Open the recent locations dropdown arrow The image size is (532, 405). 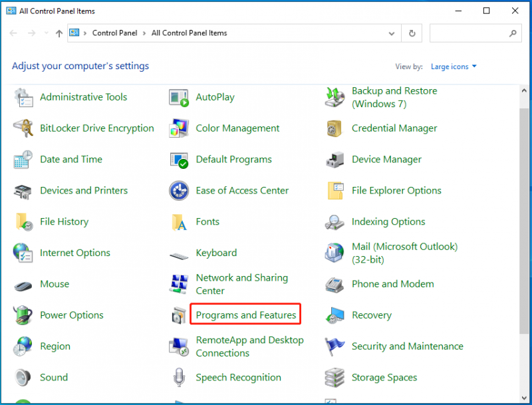click(47, 33)
